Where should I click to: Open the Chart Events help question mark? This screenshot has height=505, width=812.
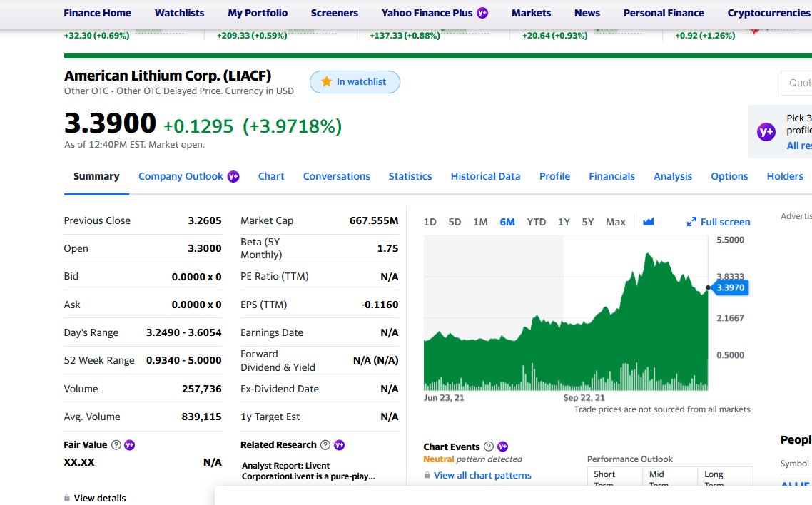click(x=488, y=447)
